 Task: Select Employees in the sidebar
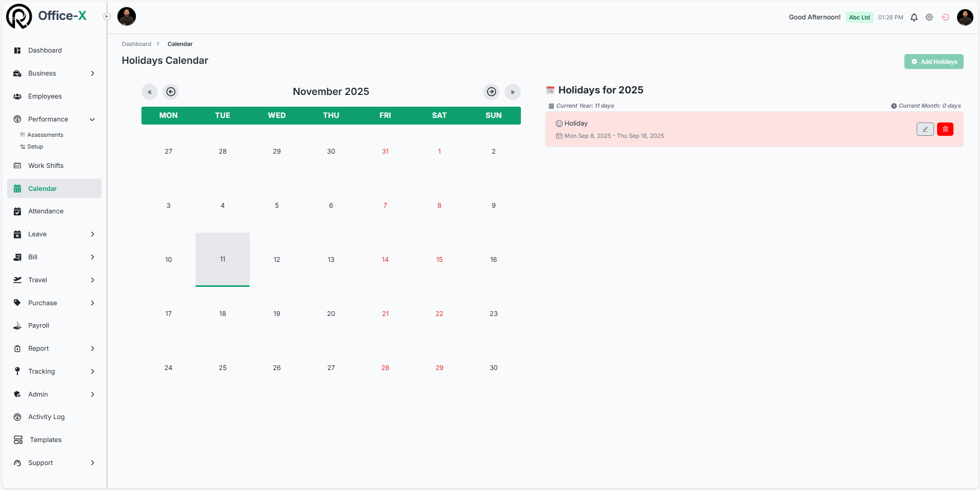pos(45,96)
